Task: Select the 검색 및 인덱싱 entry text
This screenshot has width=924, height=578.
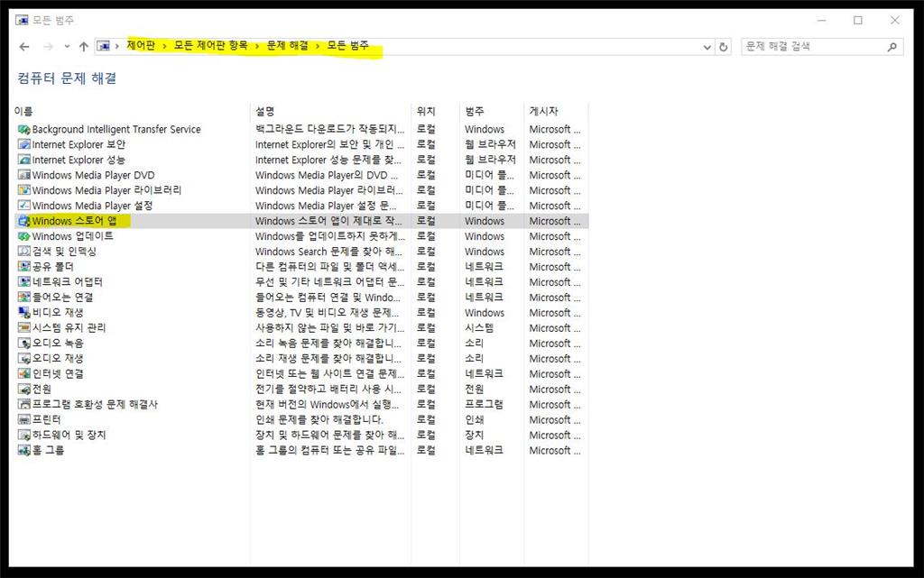Action: (64, 252)
